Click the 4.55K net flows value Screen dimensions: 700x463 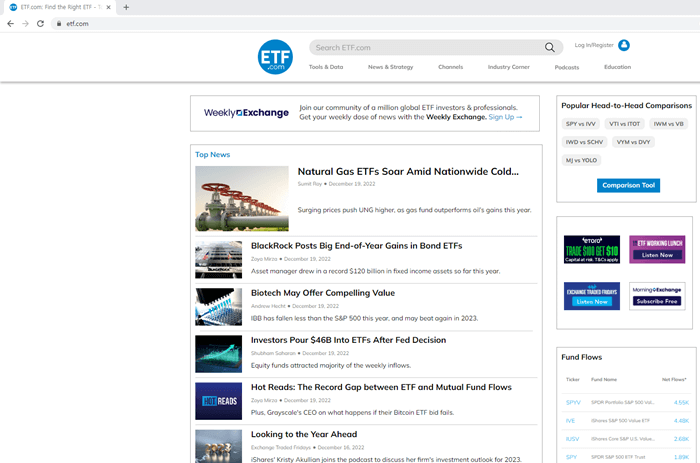[681, 402]
